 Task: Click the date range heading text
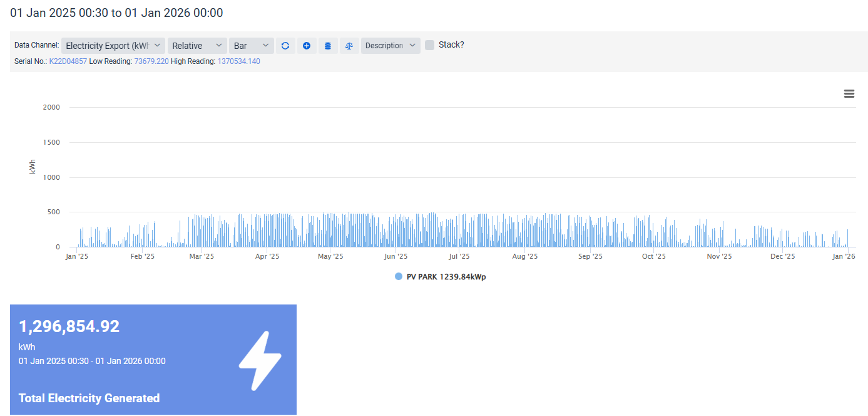(x=116, y=13)
